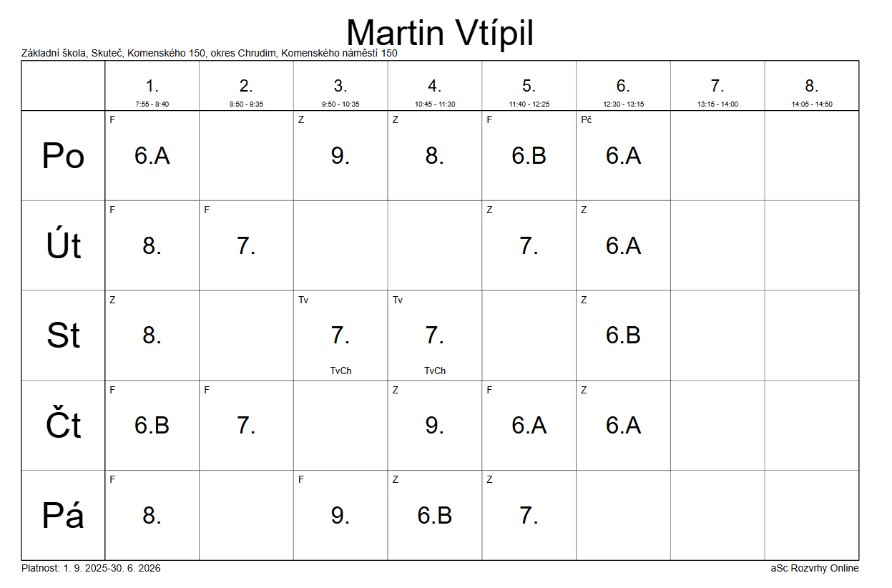Click the TvCh label in Wednesday's 4th period
This screenshot has width=892, height=588.
pos(435,371)
